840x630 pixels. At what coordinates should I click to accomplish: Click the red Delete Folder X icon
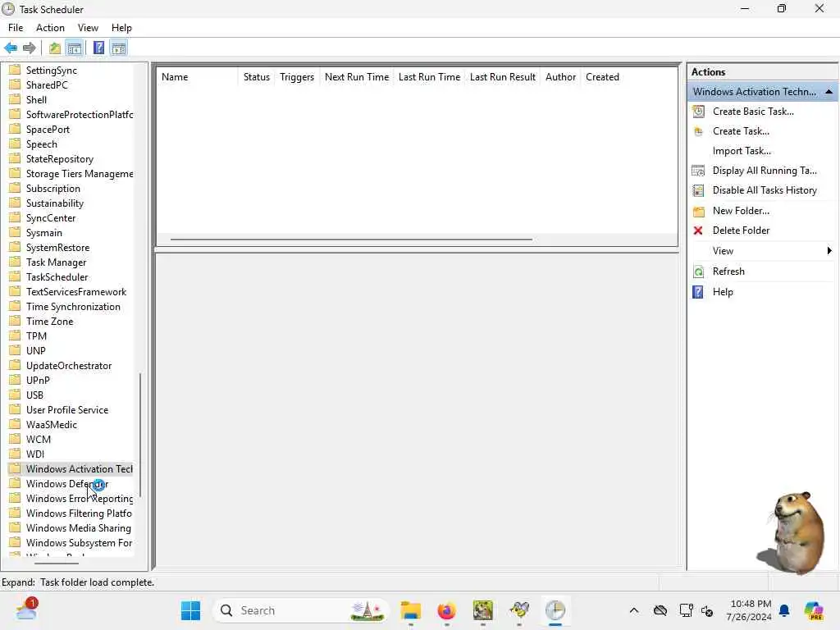[x=697, y=231]
